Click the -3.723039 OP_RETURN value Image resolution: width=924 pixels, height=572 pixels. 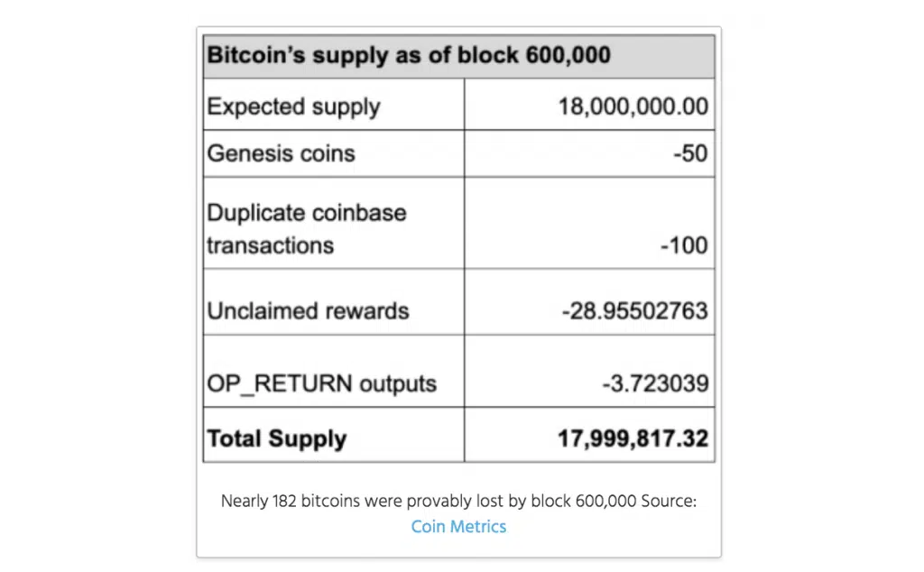coord(655,384)
